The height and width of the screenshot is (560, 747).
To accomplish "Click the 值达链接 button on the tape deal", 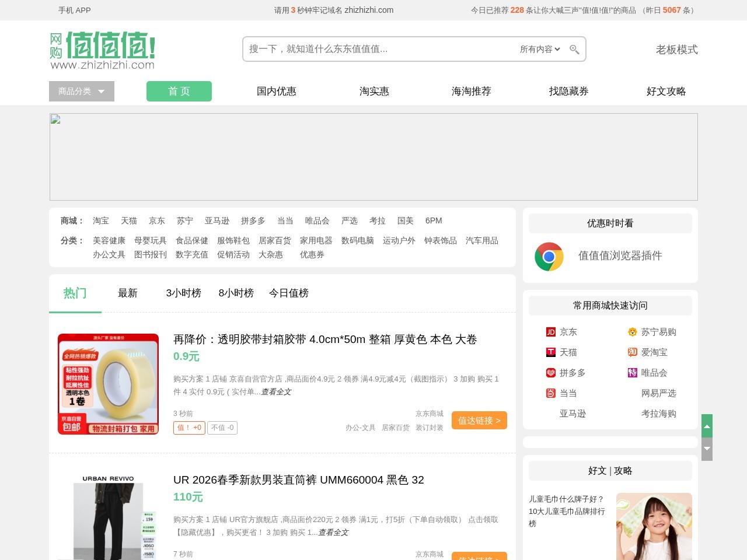I will 479,420.
